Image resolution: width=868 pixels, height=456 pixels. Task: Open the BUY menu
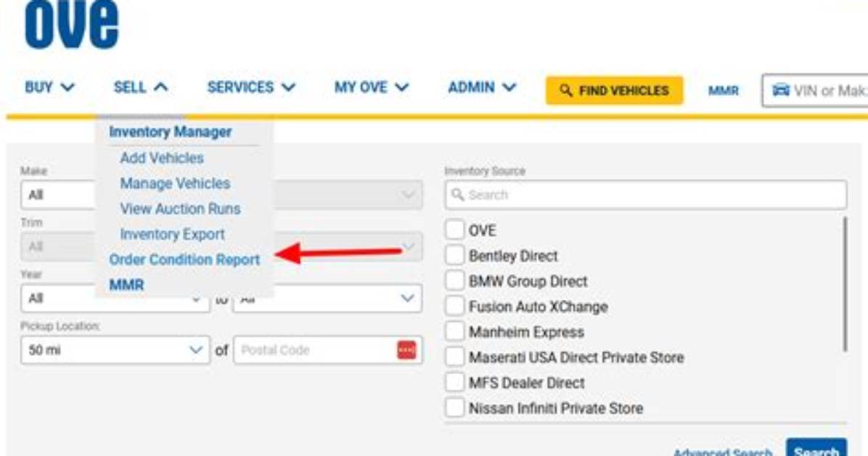tap(49, 88)
